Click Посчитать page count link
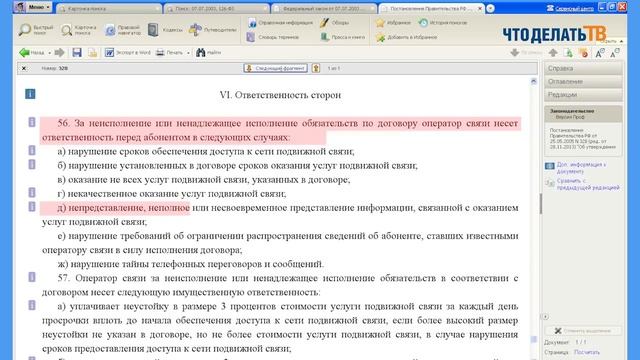Screen dimensions: 640x360 click(x=587, y=352)
